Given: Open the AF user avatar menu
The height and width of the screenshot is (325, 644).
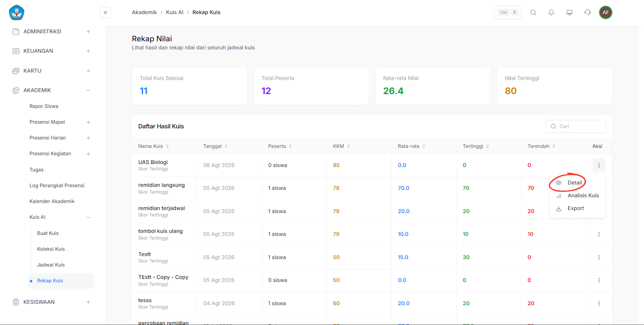Looking at the screenshot, I should point(605,13).
